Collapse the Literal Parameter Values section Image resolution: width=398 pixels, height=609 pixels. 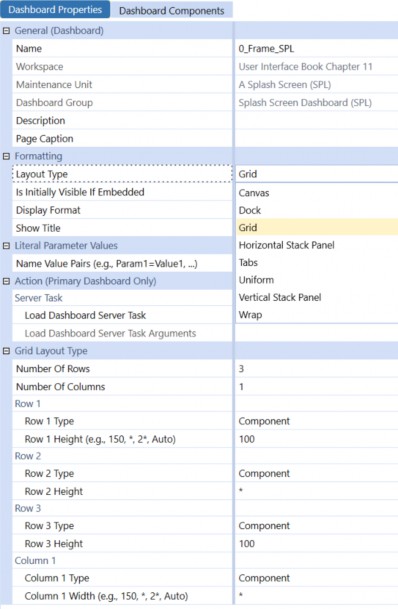click(x=6, y=245)
